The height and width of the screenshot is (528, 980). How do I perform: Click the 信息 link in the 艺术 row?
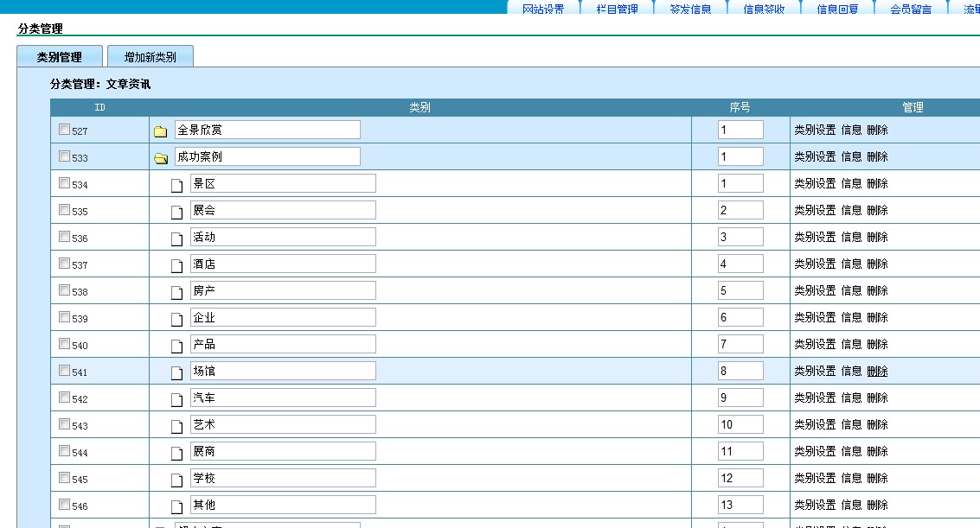point(851,424)
